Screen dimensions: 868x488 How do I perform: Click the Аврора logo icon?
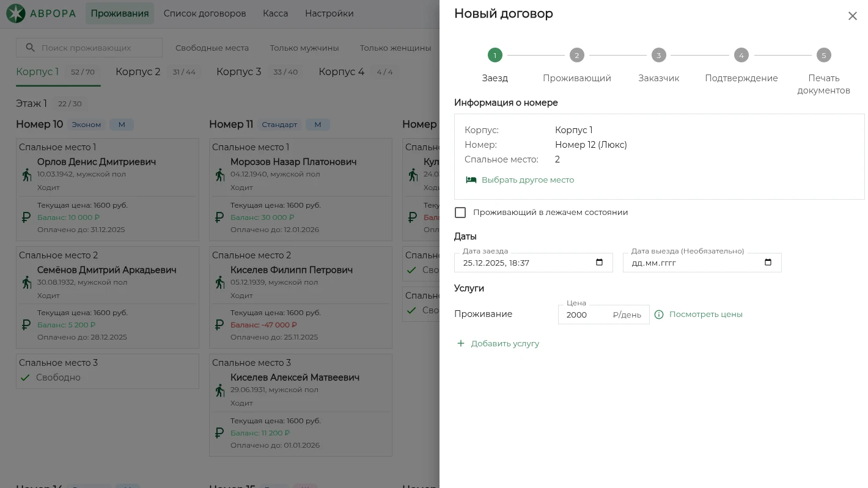pyautogui.click(x=16, y=13)
